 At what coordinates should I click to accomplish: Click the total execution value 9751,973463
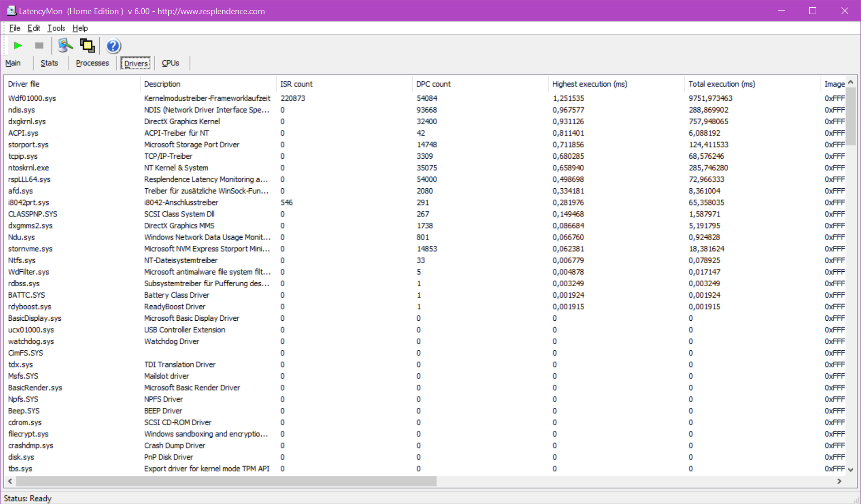click(x=710, y=98)
